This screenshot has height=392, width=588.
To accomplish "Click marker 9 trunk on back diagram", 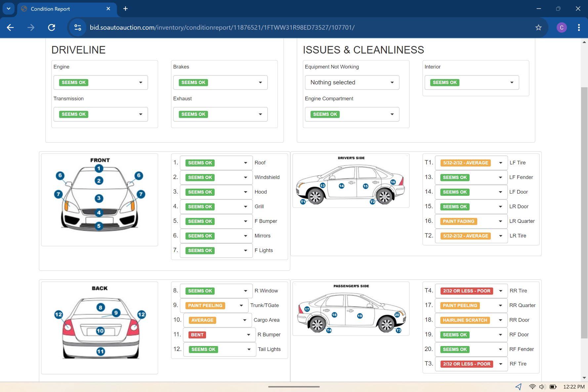I will tap(116, 313).
